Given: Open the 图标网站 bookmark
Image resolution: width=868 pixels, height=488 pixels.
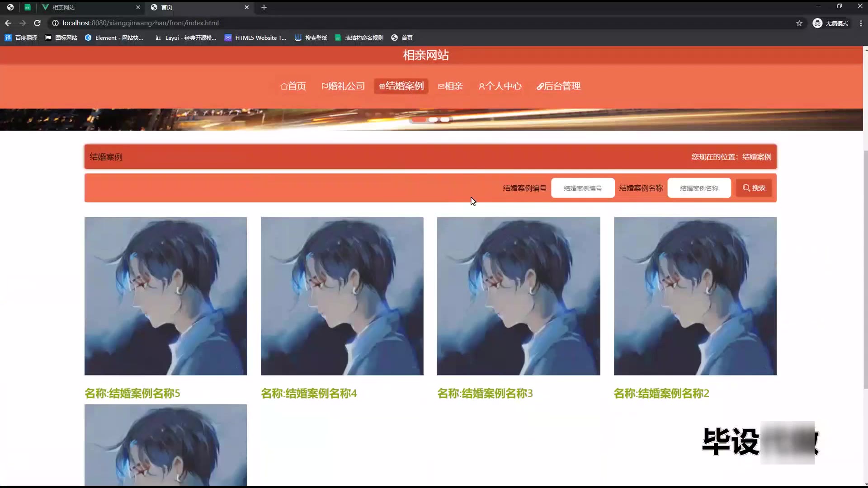Looking at the screenshot, I should 61,38.
